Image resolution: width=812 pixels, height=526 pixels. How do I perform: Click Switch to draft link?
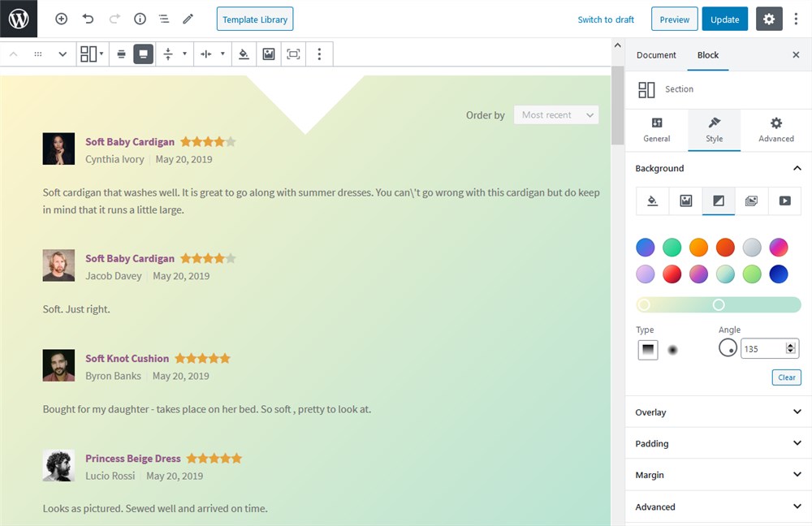click(x=606, y=19)
